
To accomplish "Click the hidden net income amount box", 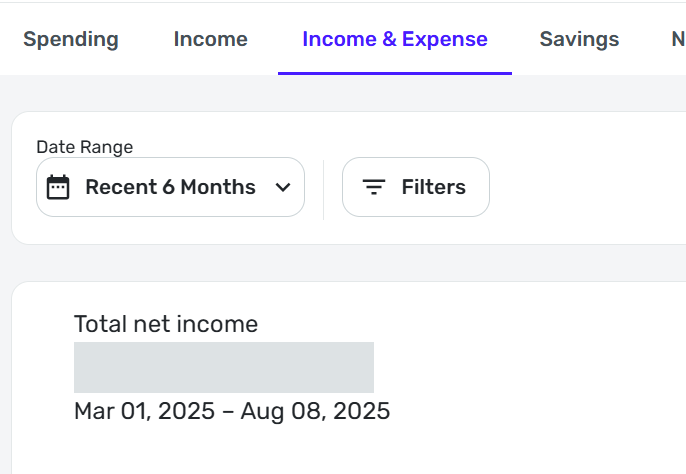I will pyautogui.click(x=223, y=367).
